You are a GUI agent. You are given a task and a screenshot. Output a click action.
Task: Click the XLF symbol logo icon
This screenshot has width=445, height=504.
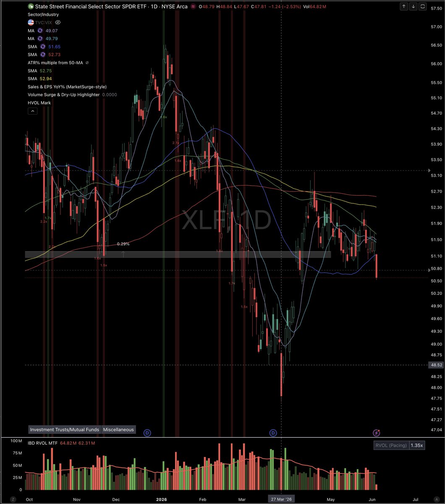30,7
